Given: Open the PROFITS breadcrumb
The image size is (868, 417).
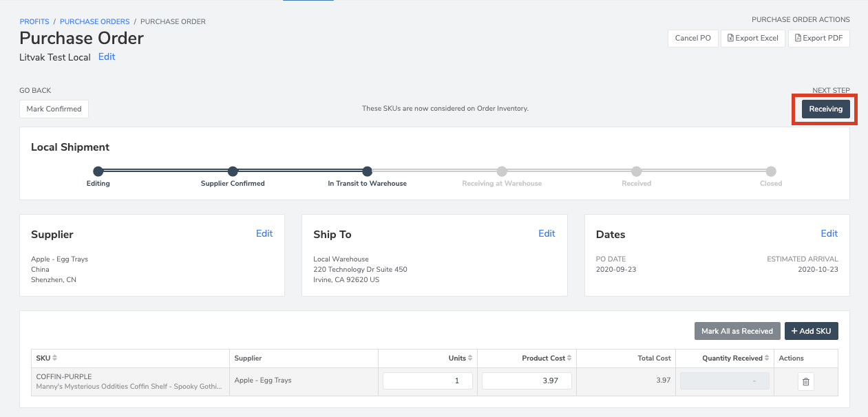Looking at the screenshot, I should pos(34,21).
